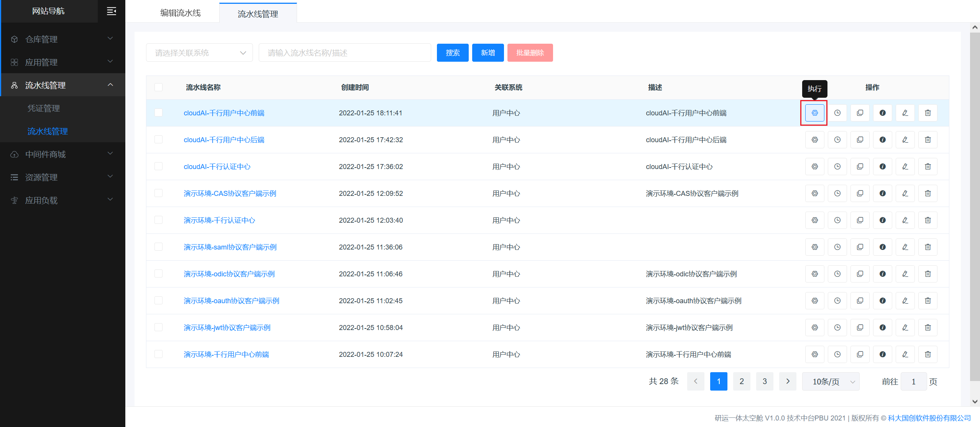Click the info icon for cloudAI-千行认证中心 row
Screen dimensions: 980x427
[882, 166]
